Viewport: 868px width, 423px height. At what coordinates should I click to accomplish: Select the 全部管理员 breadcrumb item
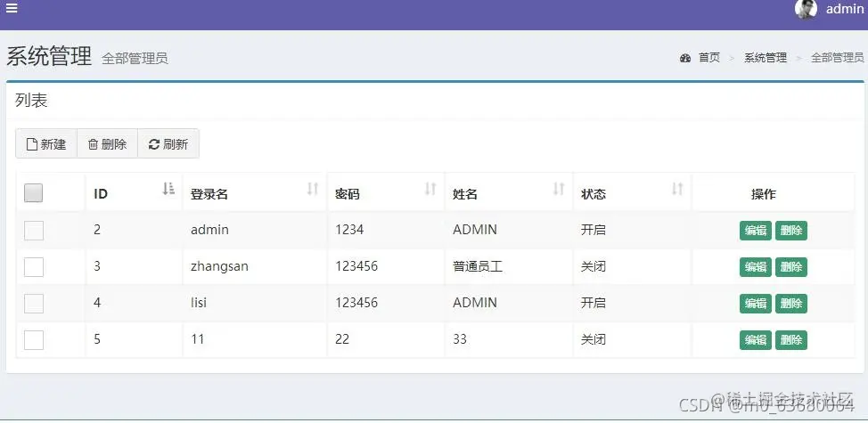(838, 58)
